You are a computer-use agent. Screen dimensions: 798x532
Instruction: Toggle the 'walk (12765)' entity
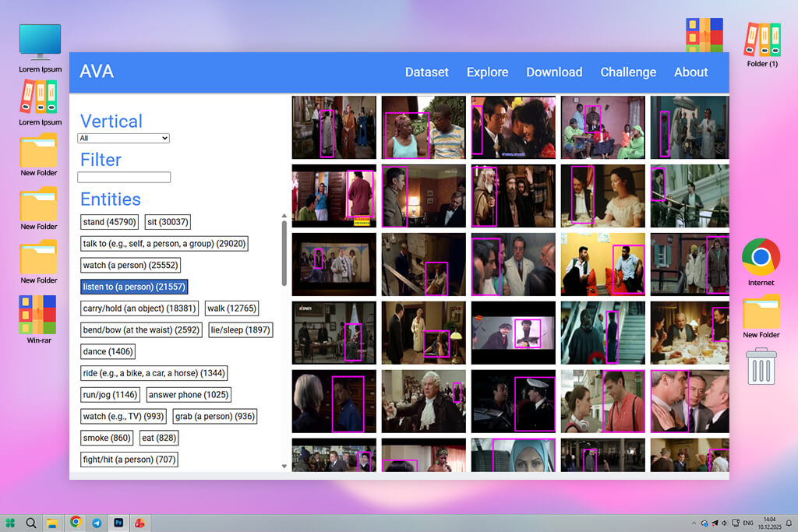click(231, 308)
